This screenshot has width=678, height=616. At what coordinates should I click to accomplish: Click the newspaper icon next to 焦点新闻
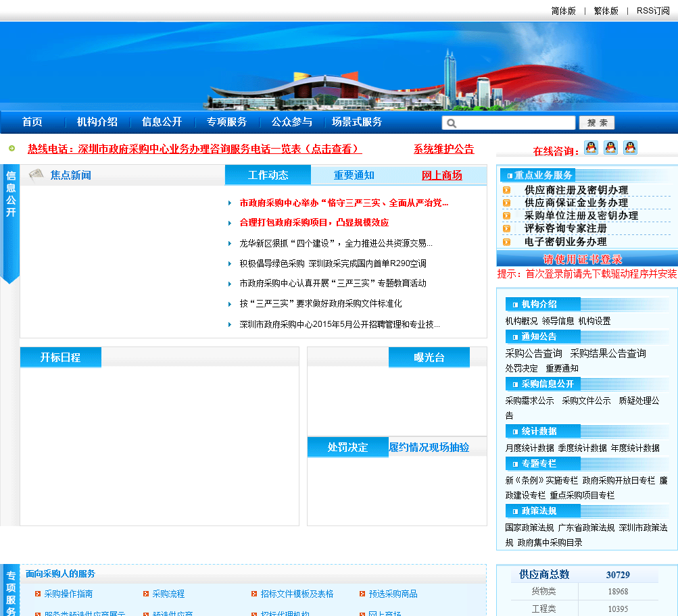37,175
